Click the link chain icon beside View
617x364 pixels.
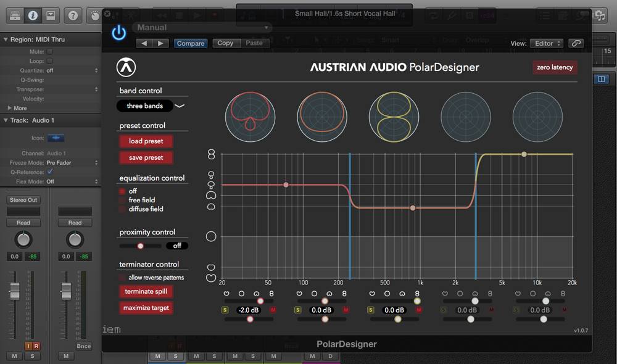[x=576, y=43]
